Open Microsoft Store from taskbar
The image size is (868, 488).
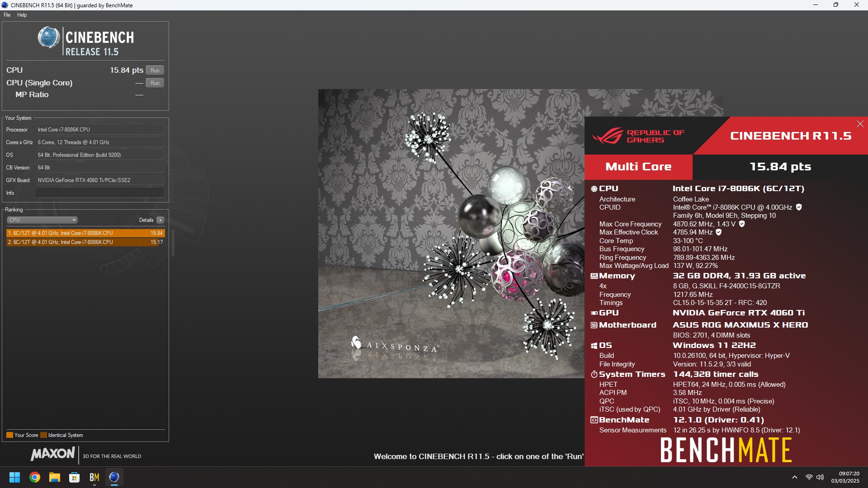pyautogui.click(x=75, y=477)
